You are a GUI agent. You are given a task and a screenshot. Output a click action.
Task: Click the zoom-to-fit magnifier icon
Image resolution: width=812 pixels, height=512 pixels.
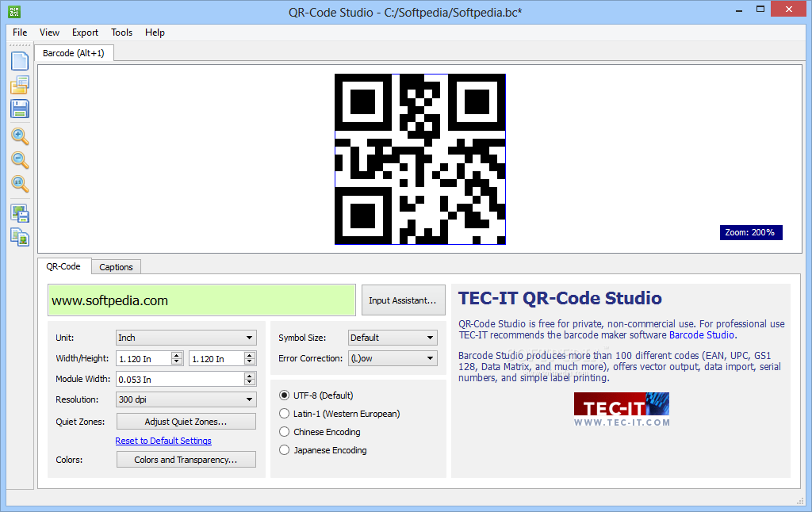click(x=20, y=184)
